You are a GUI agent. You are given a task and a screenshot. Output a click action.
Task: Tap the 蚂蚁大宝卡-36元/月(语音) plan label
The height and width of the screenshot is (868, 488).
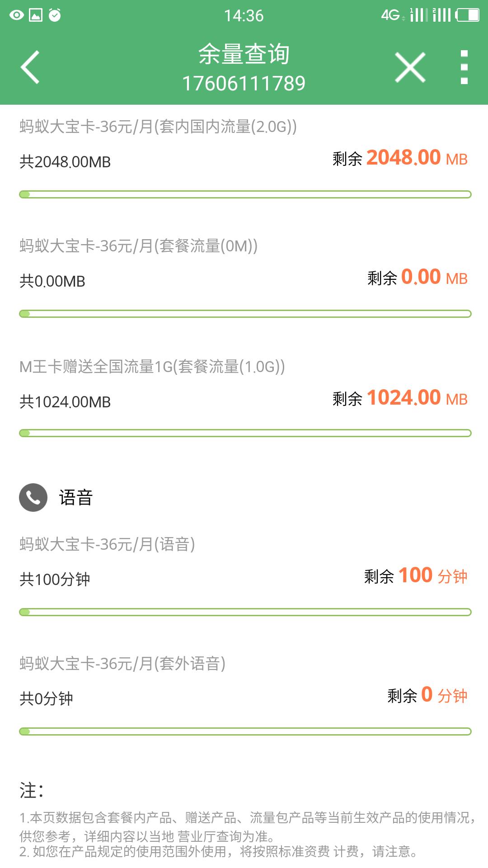pos(107,544)
